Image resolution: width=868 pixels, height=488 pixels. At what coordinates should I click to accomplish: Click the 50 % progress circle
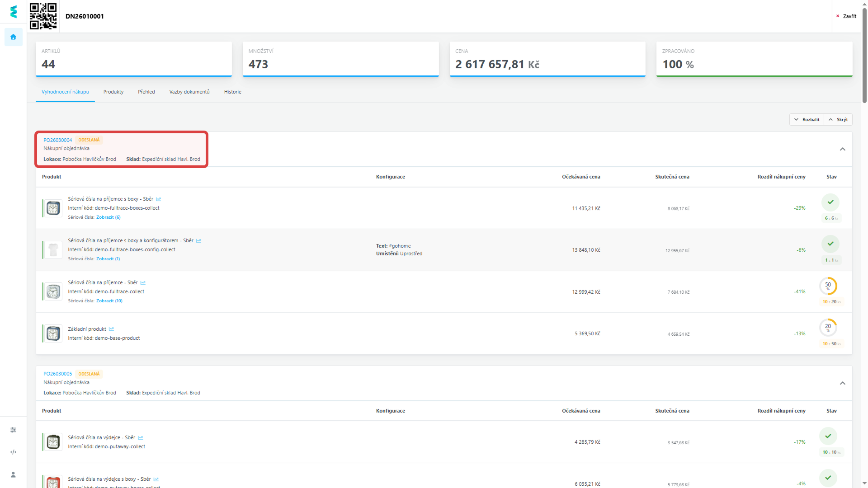pyautogui.click(x=828, y=286)
